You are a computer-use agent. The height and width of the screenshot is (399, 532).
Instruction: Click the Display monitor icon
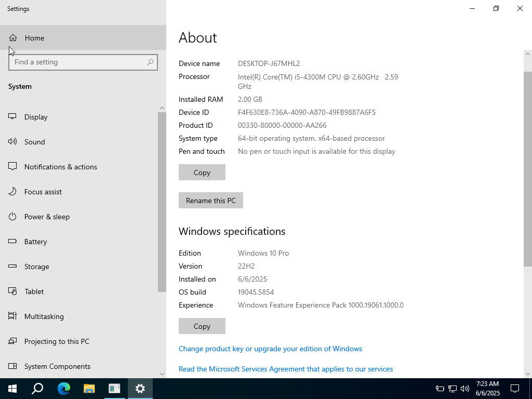(12, 116)
